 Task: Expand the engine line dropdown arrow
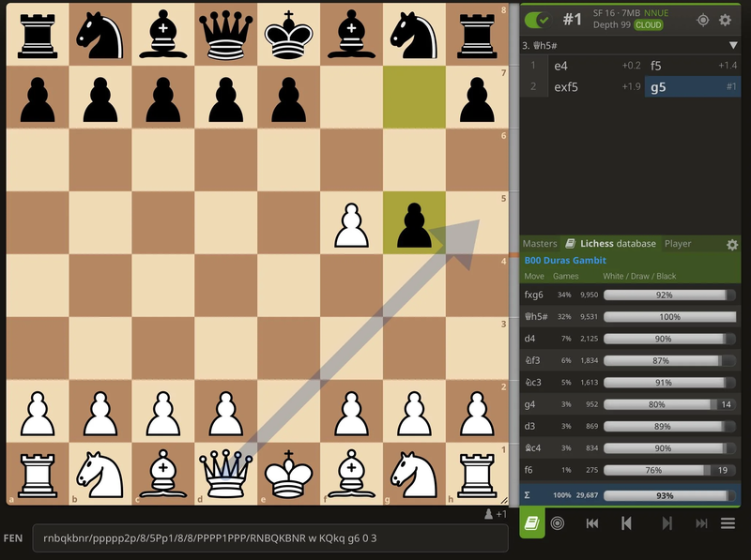click(733, 45)
